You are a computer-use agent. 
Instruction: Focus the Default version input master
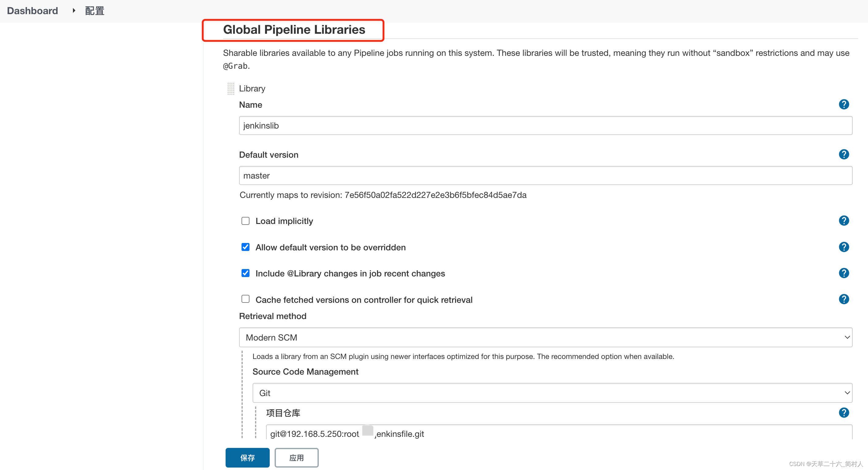click(x=546, y=176)
